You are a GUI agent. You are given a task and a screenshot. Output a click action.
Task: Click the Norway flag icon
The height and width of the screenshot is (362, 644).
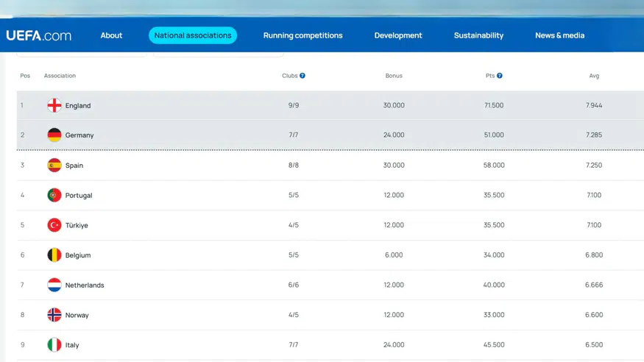pos(54,315)
